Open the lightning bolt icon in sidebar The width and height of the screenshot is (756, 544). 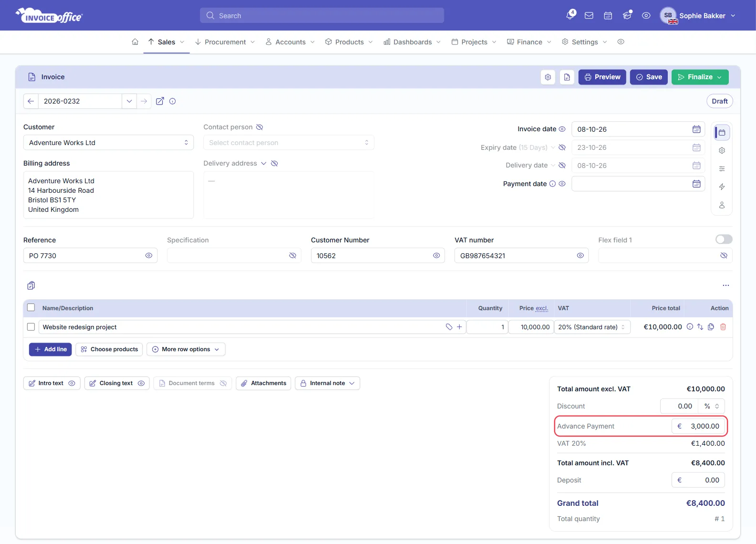722,187
